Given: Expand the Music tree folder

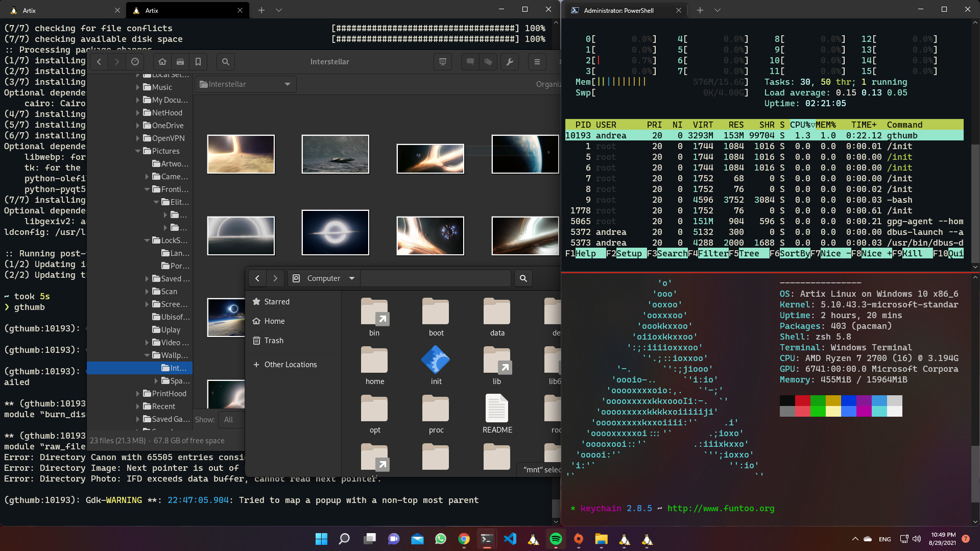Looking at the screenshot, I should click(x=138, y=87).
